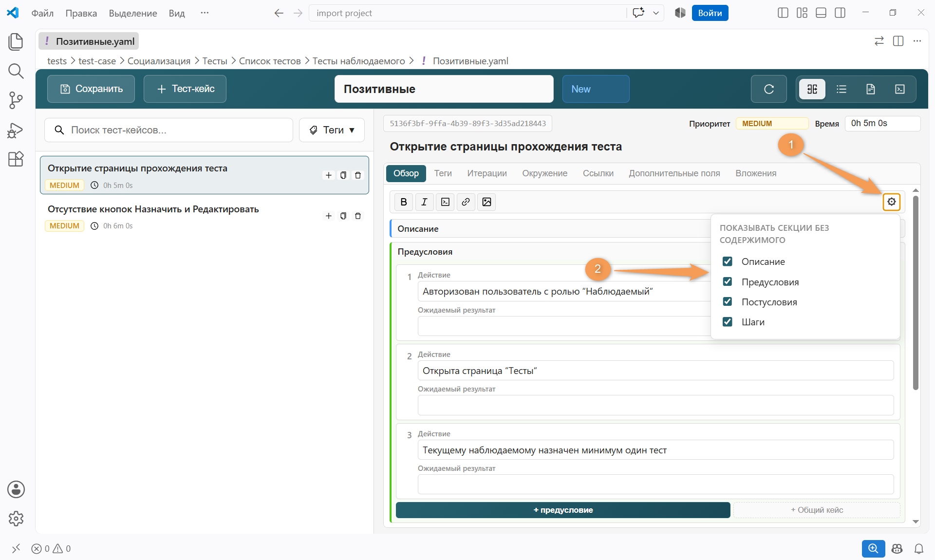Click the Сохранить button

coord(91,89)
